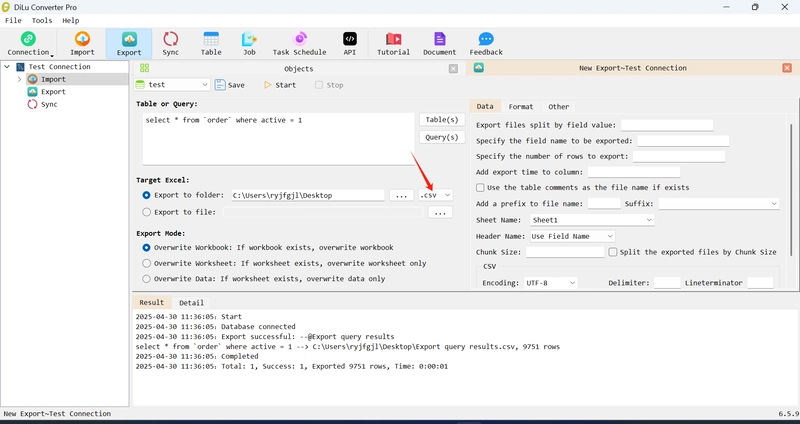Select Overwrite Worksheet export mode
The width and height of the screenshot is (800, 424).
pyautogui.click(x=146, y=263)
